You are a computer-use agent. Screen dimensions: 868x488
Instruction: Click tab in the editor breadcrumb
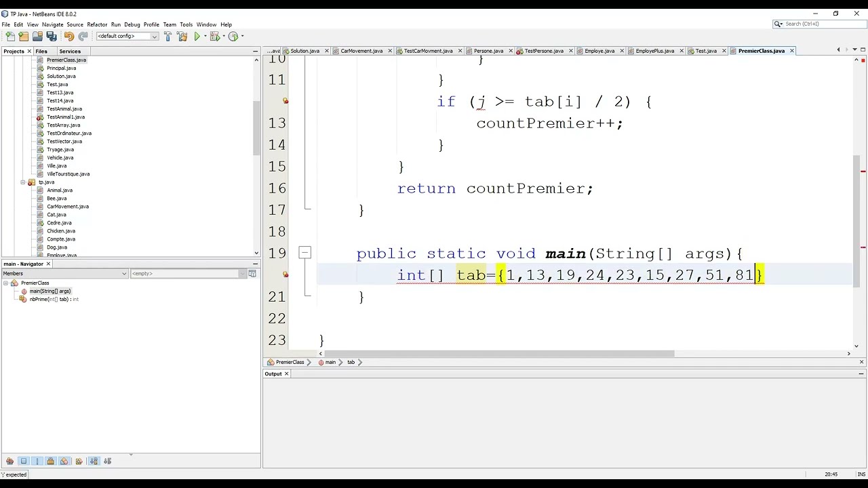pos(351,362)
